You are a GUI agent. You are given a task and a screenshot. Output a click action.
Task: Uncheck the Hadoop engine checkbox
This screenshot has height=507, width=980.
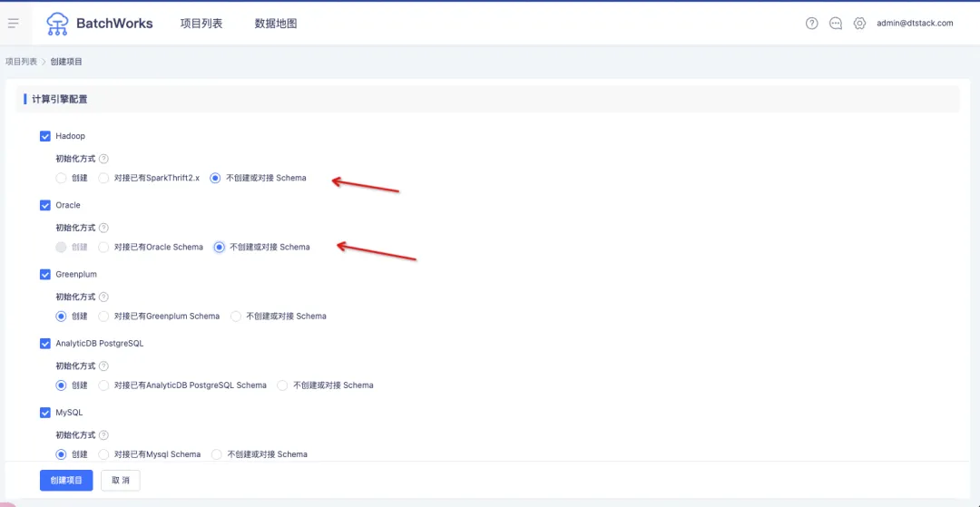point(45,136)
